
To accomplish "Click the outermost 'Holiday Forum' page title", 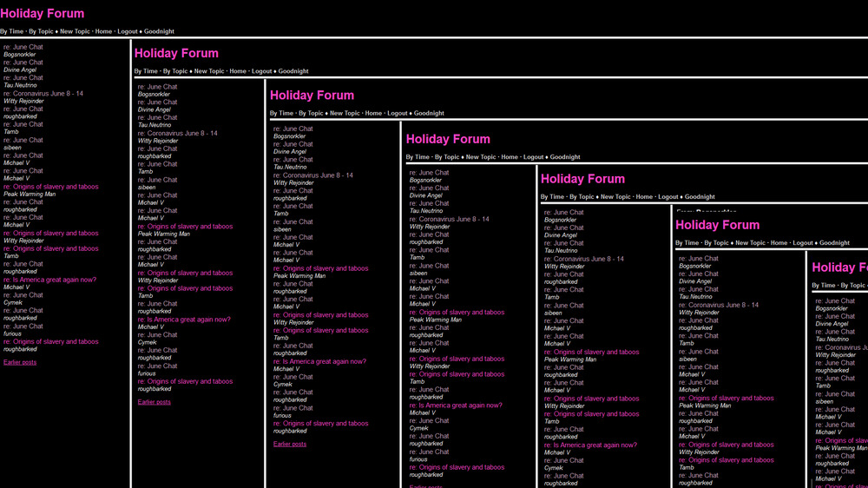I will [43, 14].
